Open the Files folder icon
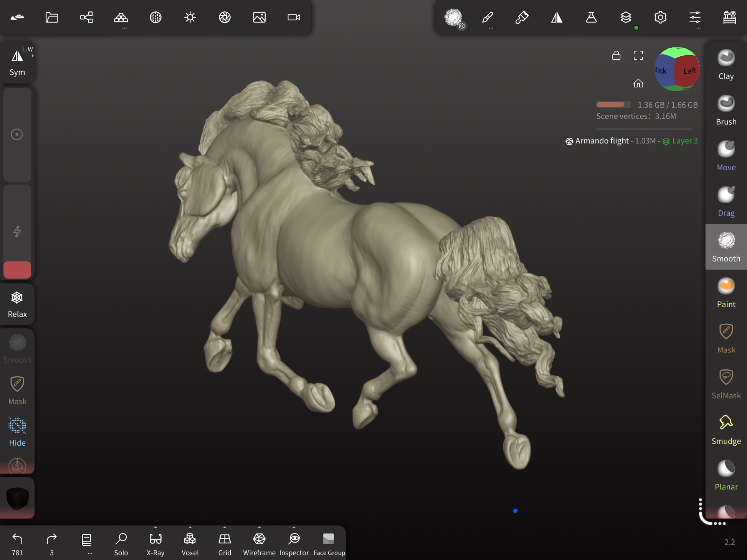This screenshot has height=560, width=747. (52, 18)
